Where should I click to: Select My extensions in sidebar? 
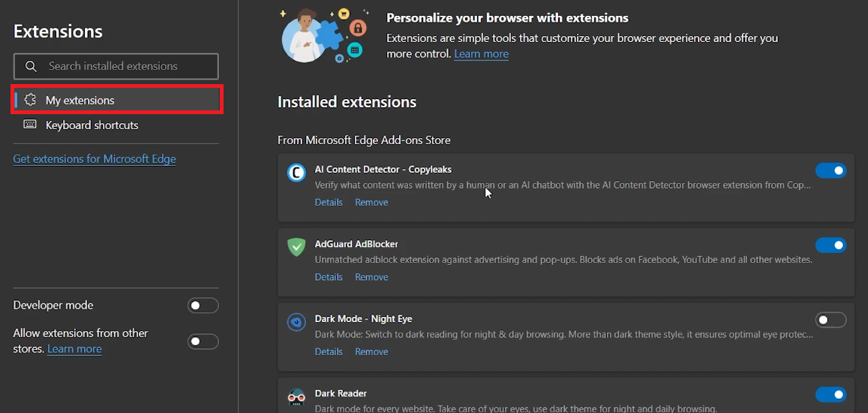(116, 101)
